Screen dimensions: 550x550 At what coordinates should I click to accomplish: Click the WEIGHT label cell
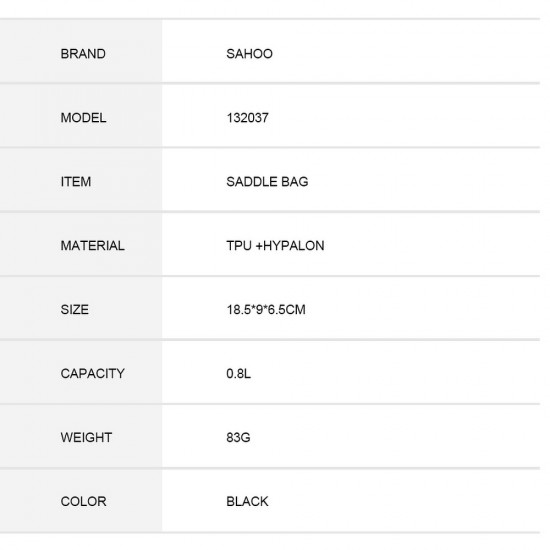[81, 436]
